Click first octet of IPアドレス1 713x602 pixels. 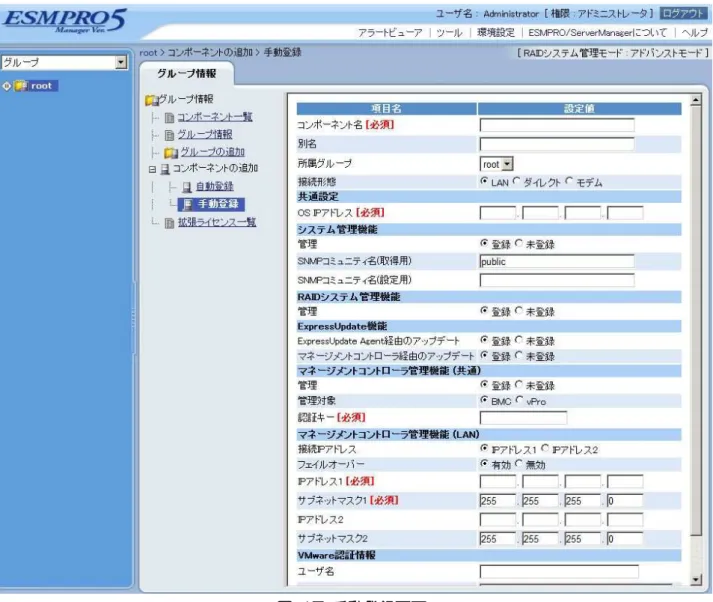click(x=498, y=482)
